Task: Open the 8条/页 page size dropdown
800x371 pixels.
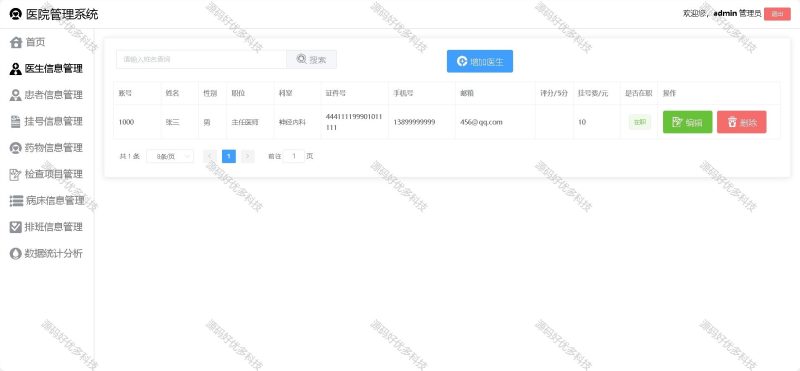Action: [170, 156]
